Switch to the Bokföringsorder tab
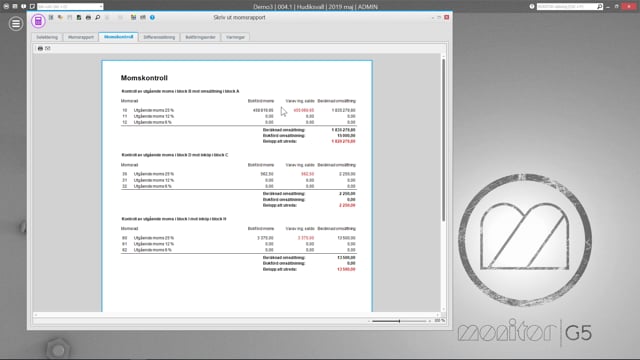640x360 pixels. [200, 37]
